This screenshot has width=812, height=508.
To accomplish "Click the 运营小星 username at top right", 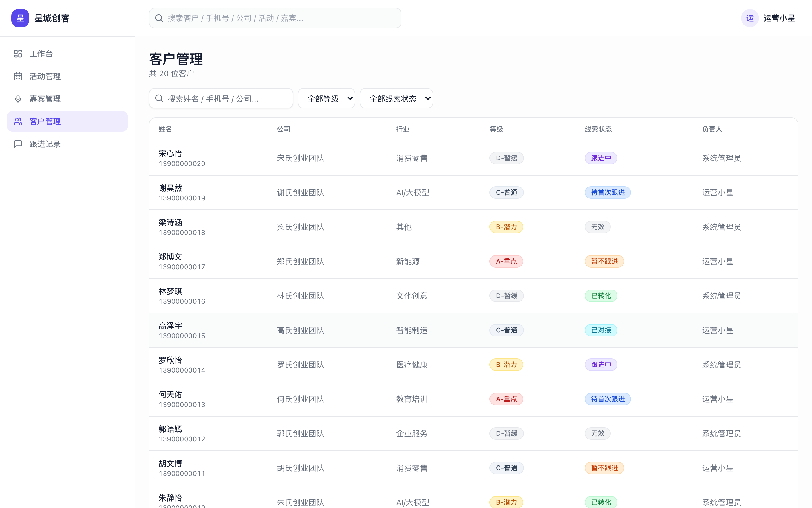I will click(779, 18).
